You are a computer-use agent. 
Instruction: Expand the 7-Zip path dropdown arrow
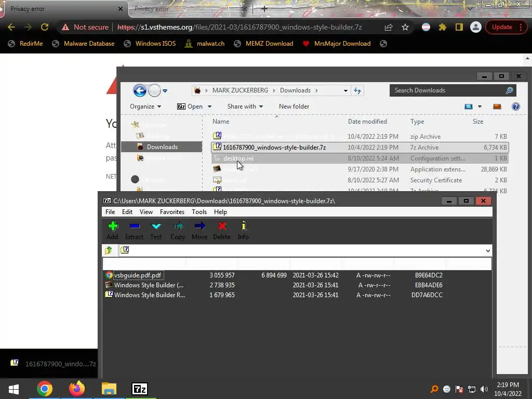[488, 251]
